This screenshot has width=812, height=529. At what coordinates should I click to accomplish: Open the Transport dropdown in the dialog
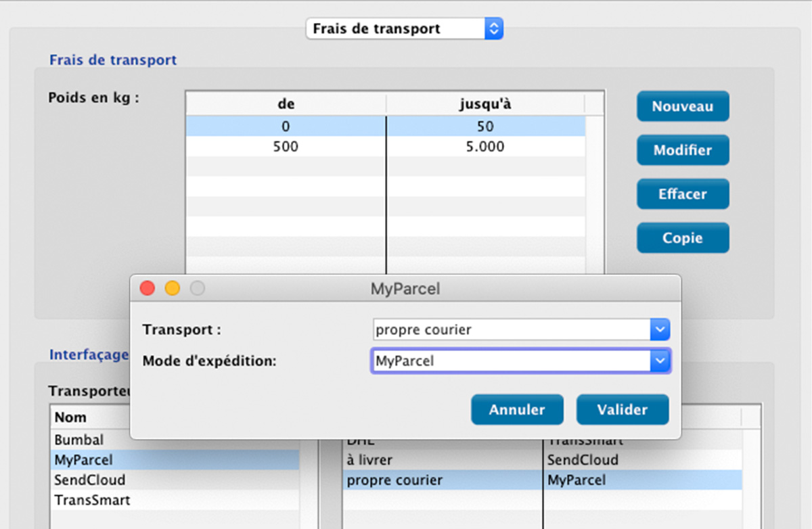point(659,329)
